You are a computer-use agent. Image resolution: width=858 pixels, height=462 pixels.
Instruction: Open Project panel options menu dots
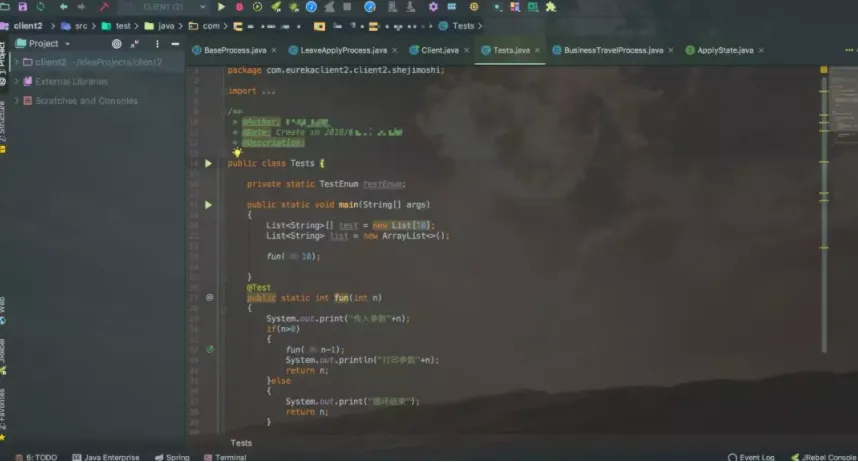[157, 43]
